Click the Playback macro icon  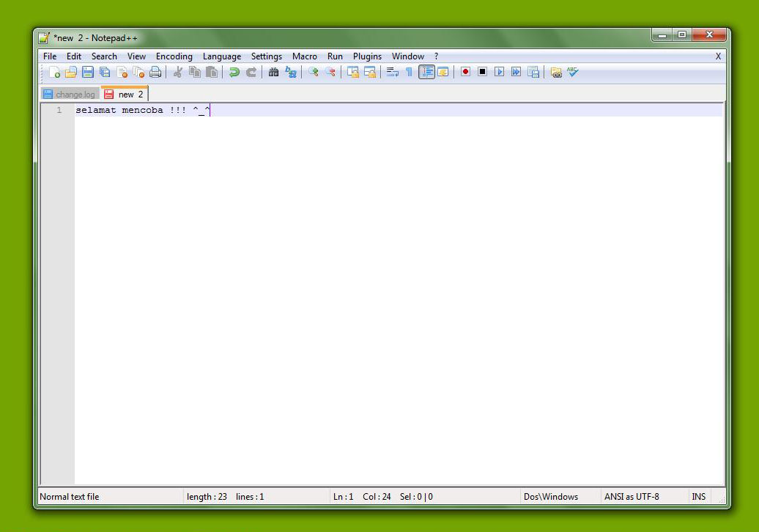[x=499, y=72]
